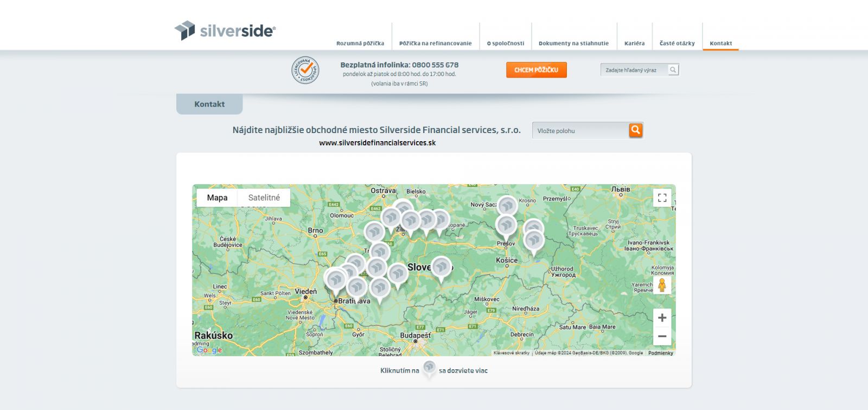Select the marker right of the Slovensko label

[442, 267]
